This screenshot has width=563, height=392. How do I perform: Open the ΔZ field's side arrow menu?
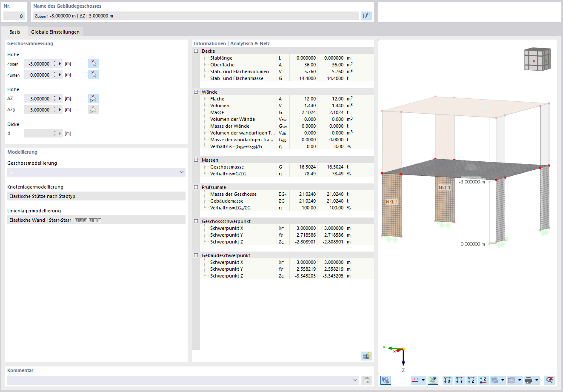tap(60, 99)
